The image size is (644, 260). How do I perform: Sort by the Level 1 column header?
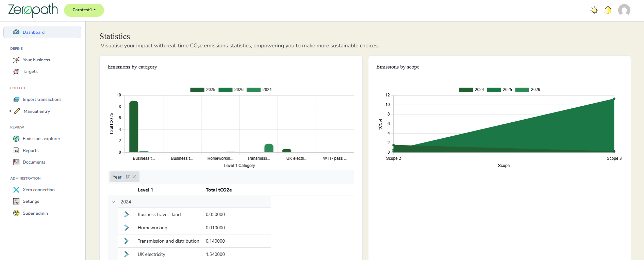pyautogui.click(x=145, y=190)
